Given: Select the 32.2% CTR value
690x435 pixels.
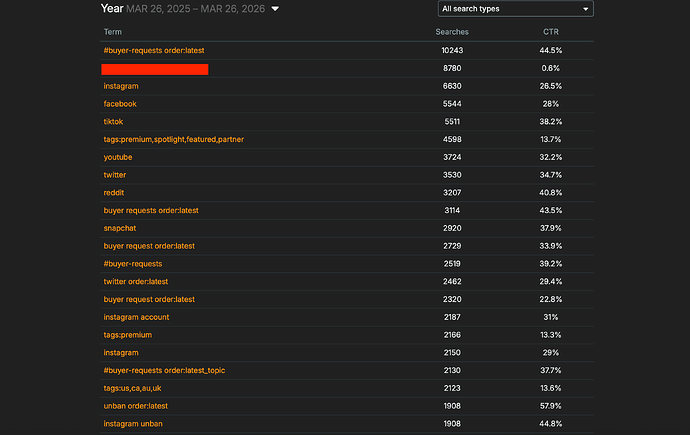Looking at the screenshot, I should (x=551, y=157).
